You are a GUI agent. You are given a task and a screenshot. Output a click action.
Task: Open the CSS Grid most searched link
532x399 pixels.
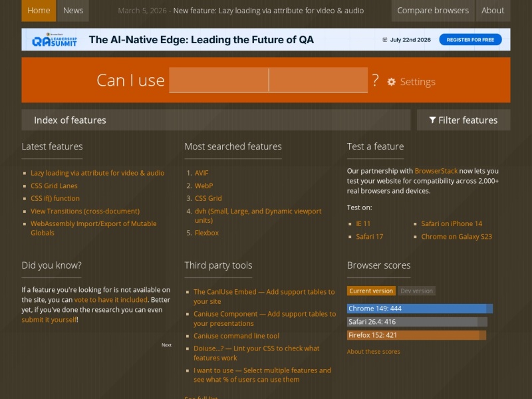coord(208,198)
